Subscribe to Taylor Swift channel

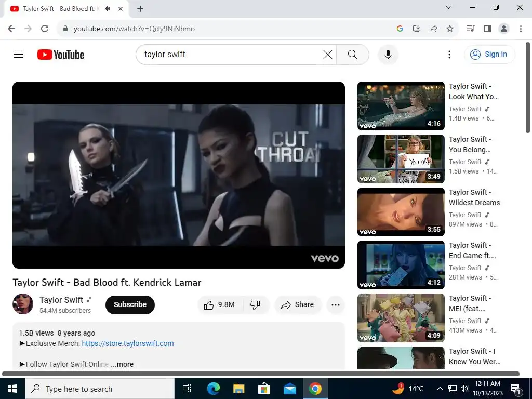130,304
